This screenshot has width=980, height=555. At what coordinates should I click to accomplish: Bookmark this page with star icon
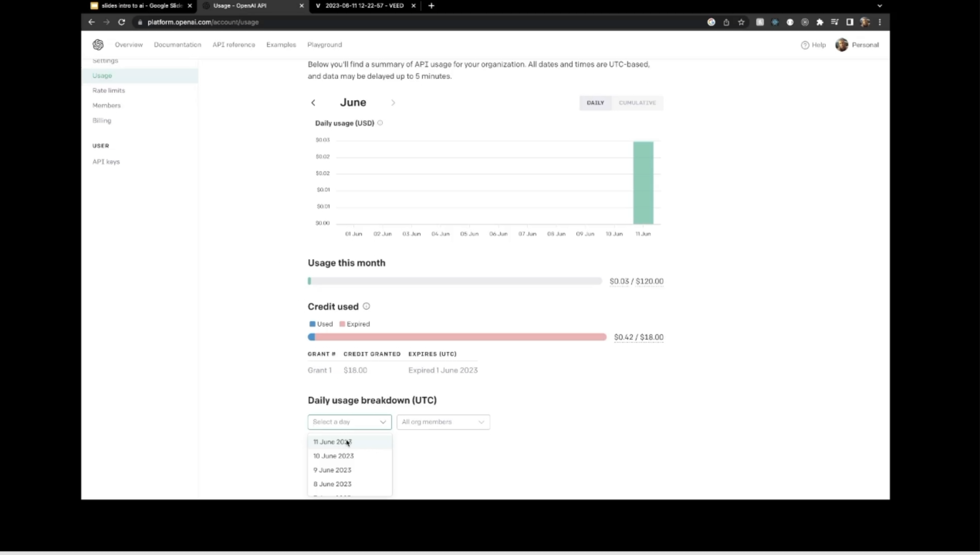tap(741, 22)
